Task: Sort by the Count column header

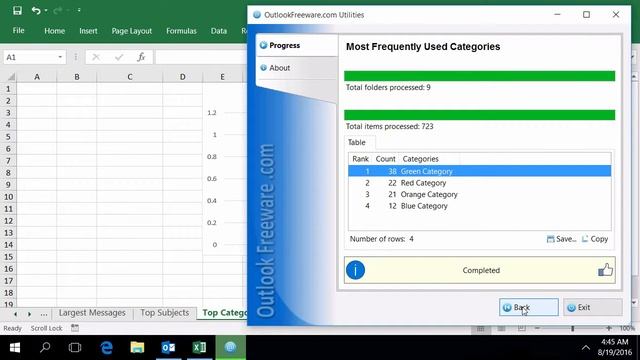Action: (x=385, y=159)
